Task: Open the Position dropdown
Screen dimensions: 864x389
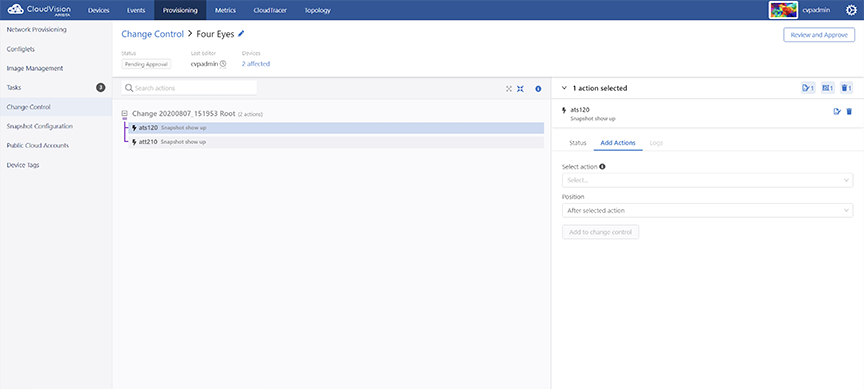Action: coord(708,210)
